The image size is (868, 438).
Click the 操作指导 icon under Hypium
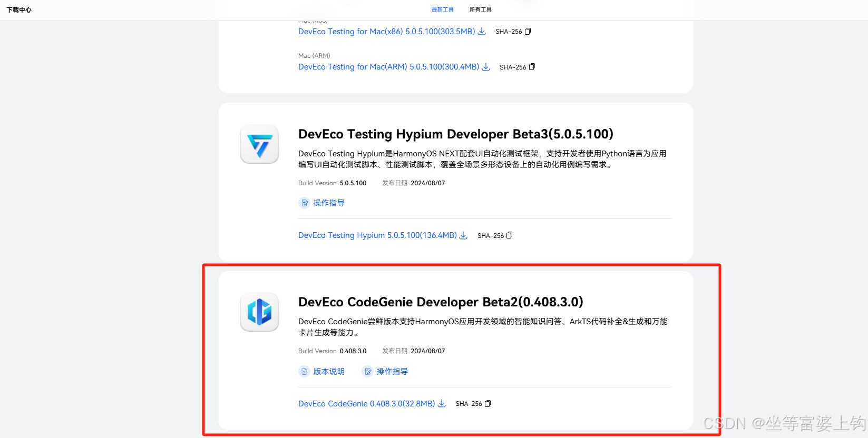[304, 203]
